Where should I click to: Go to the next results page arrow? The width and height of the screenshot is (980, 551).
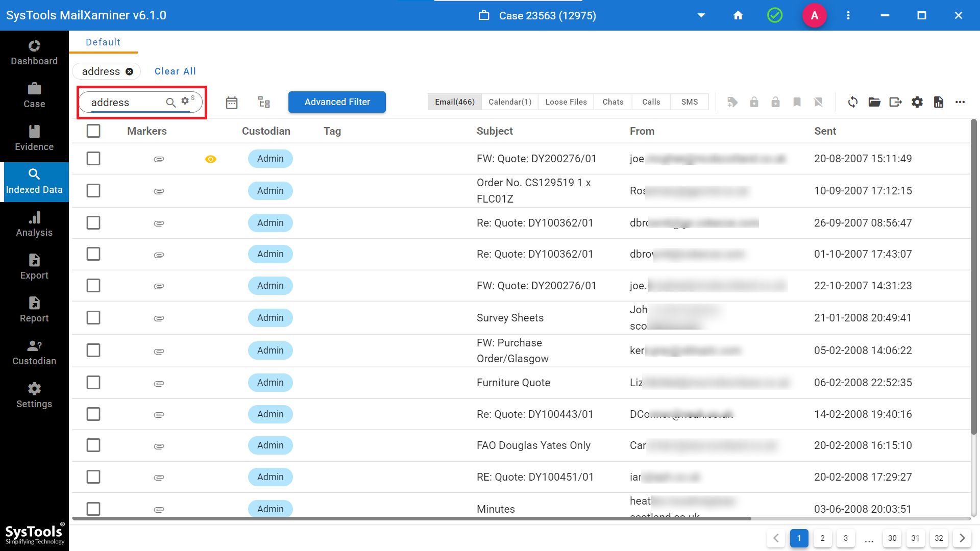(962, 538)
